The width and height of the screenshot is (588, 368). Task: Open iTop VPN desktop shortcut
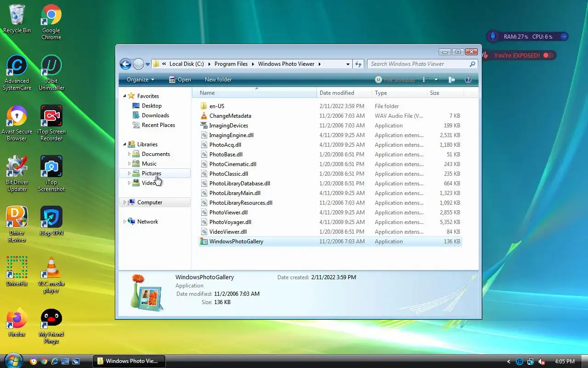point(51,222)
